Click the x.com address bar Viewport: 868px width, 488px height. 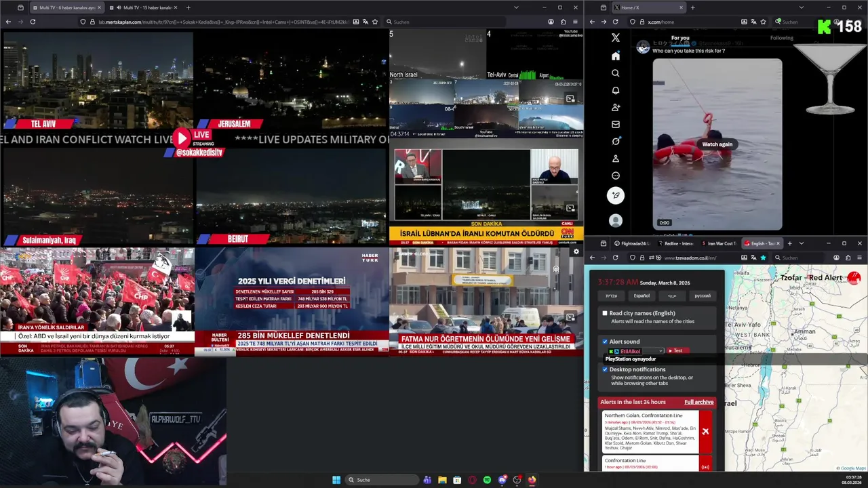(698, 22)
